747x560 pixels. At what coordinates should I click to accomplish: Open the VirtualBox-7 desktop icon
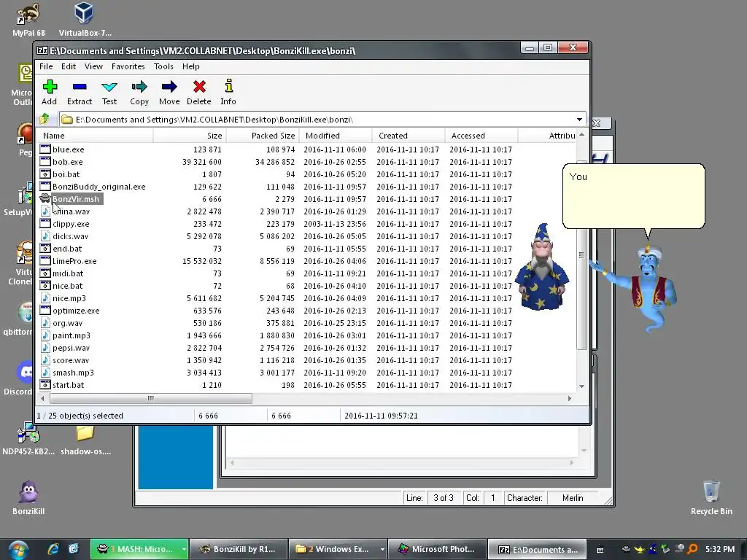[x=85, y=20]
